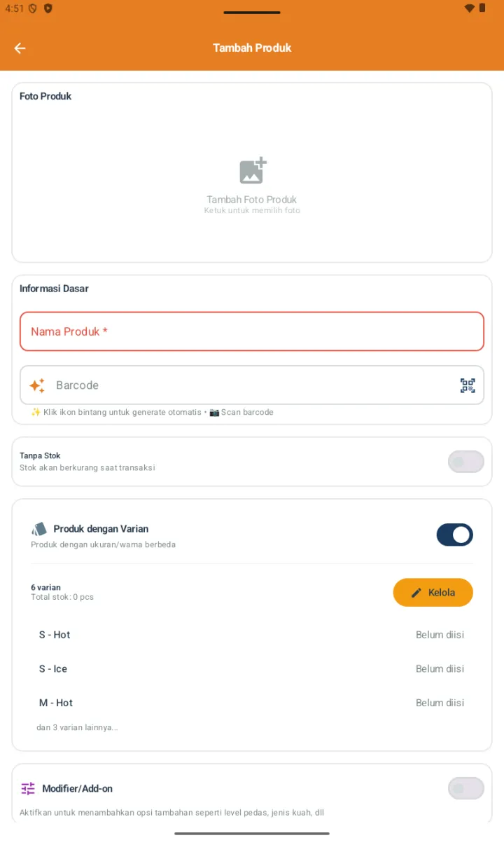Screen dimensions: 504x845
Task: Focus the Nama Produk field
Action: click(x=252, y=331)
